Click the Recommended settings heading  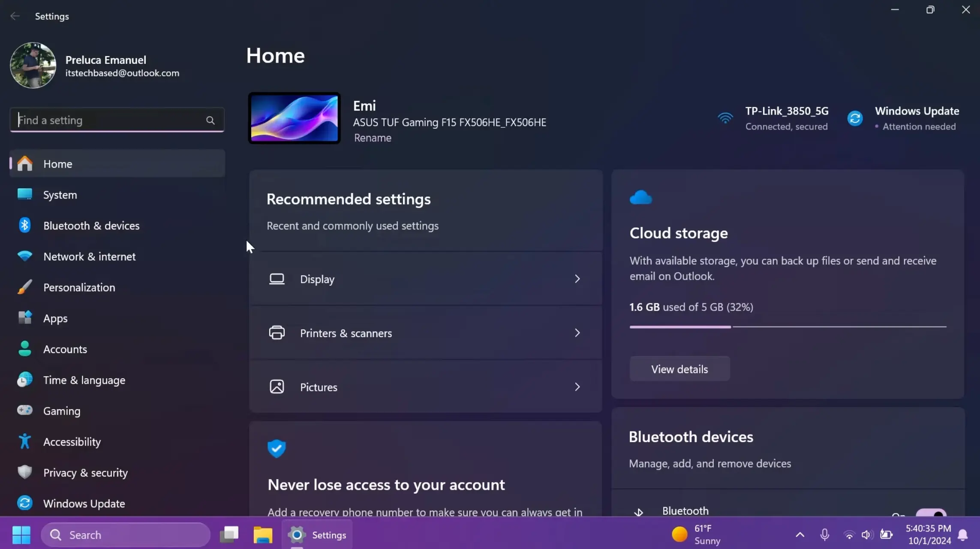349,199
